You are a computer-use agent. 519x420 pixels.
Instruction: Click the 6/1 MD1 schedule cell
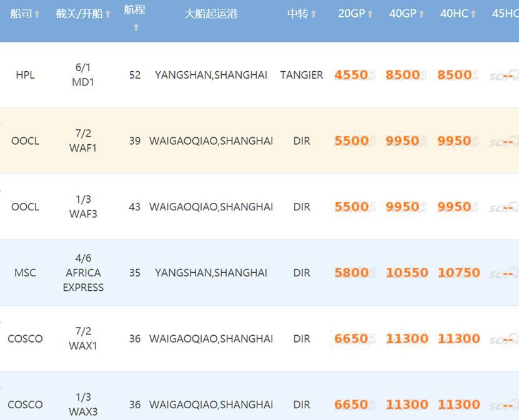click(83, 75)
